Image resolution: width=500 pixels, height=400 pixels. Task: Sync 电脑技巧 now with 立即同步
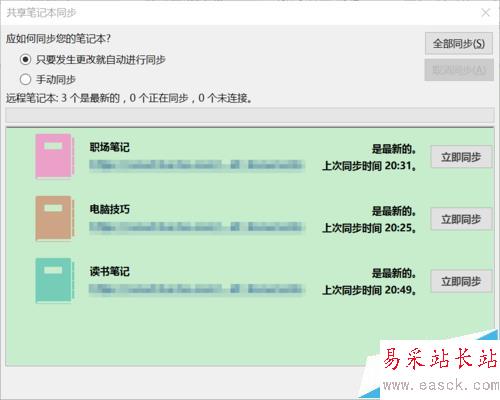tap(461, 219)
